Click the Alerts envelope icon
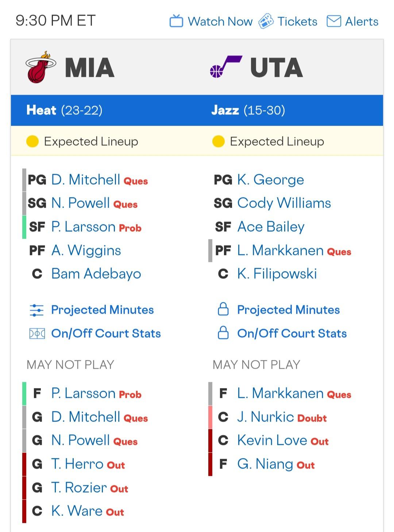Image resolution: width=394 pixels, height=532 pixels. (x=334, y=21)
